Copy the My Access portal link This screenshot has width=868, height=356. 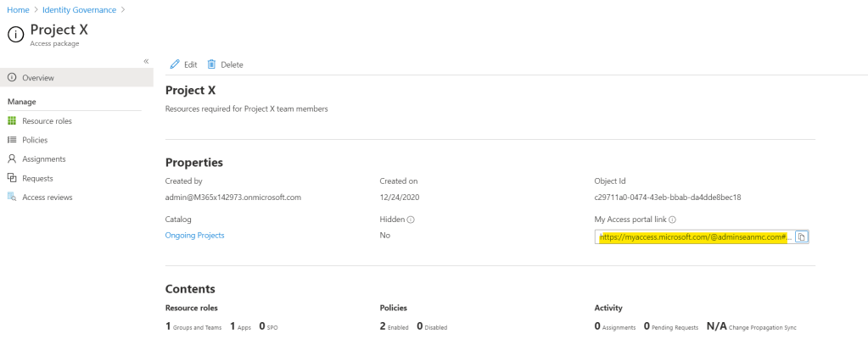click(x=802, y=237)
